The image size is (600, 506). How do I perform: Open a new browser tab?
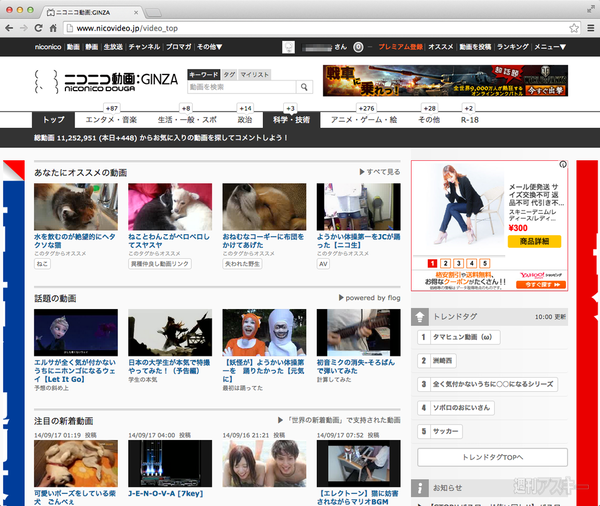(153, 13)
